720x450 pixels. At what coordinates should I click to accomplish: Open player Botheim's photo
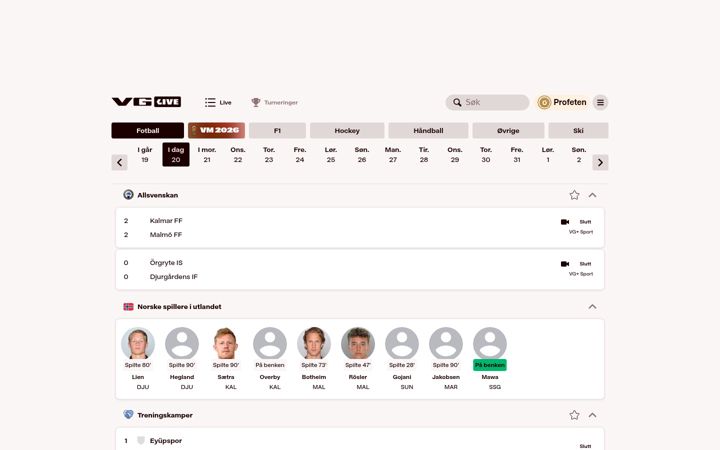314,343
